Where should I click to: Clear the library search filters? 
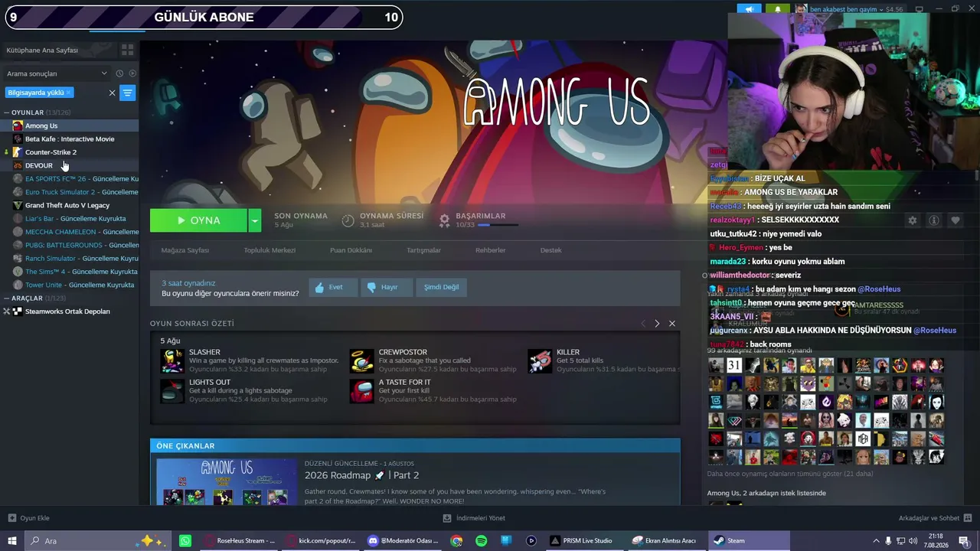point(112,93)
